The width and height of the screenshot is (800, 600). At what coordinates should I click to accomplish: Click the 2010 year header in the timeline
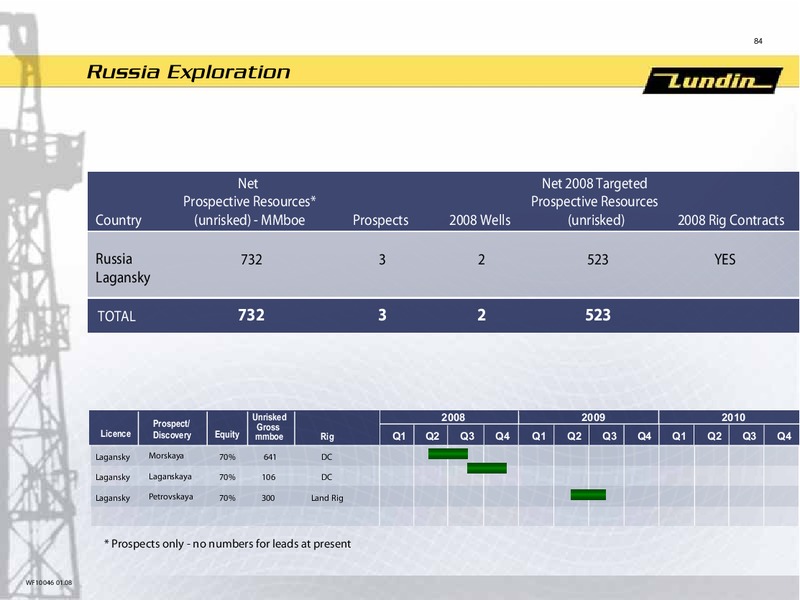[x=733, y=417]
